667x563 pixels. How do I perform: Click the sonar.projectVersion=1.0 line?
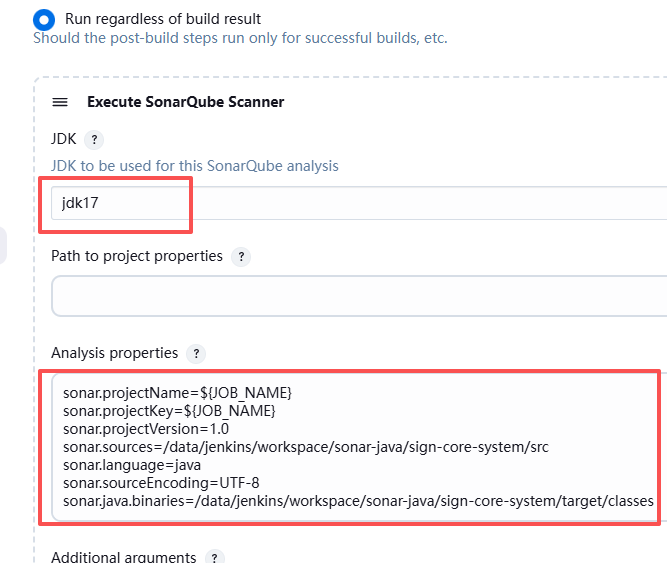[146, 429]
